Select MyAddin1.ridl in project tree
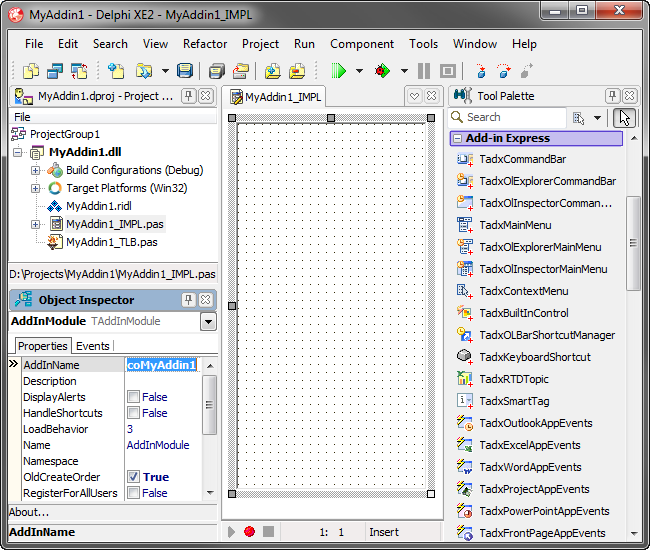The height and width of the screenshot is (550, 650). click(x=99, y=206)
